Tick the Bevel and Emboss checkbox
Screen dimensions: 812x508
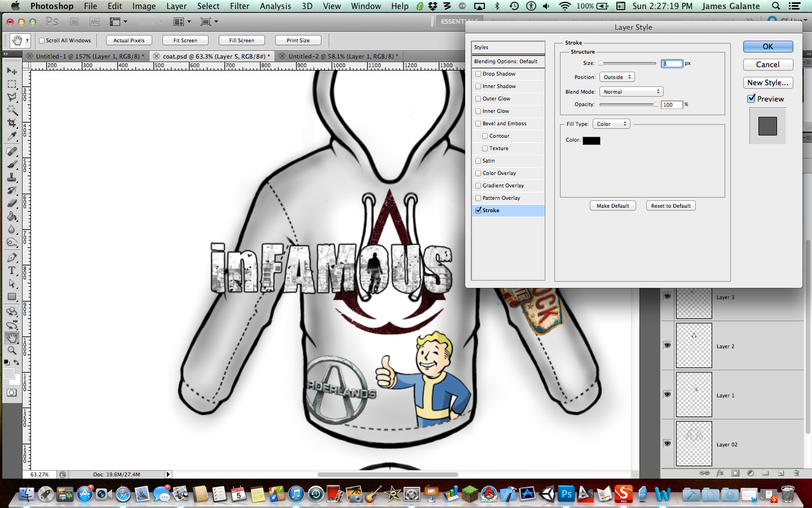[478, 124]
